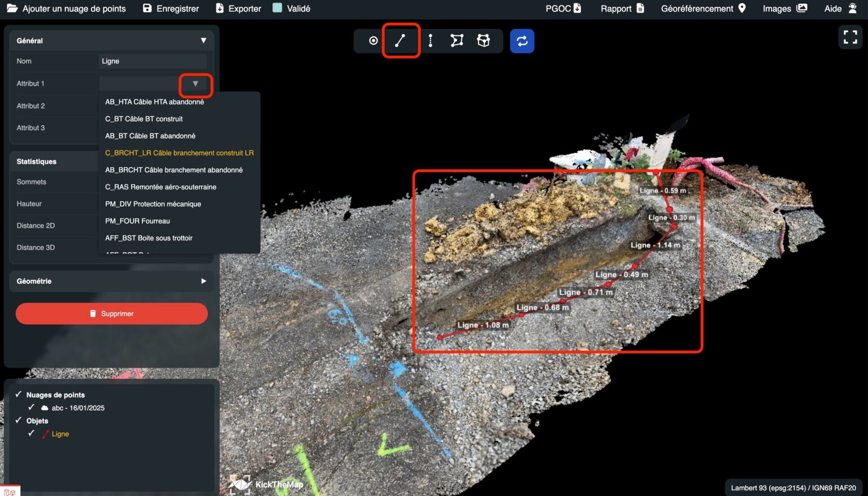Click the blue refresh sync button

pyautogui.click(x=522, y=40)
